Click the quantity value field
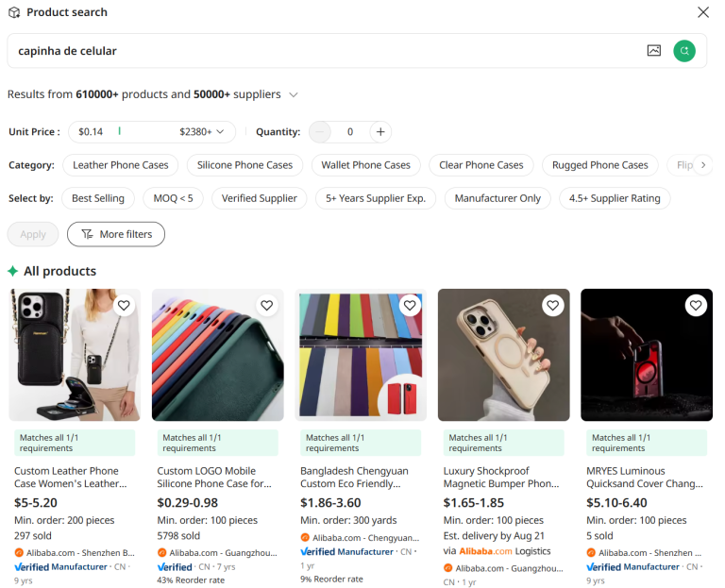Viewport: 725px width, 588px height. [x=350, y=132]
